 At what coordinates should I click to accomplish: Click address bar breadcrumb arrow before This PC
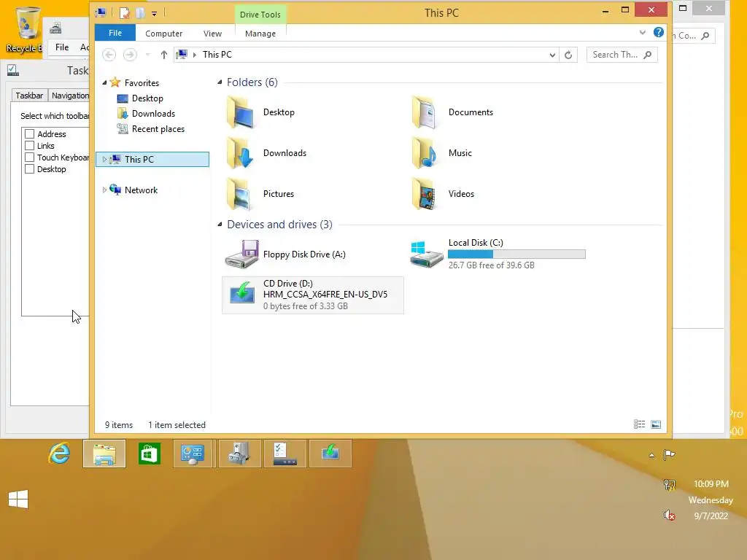[194, 55]
